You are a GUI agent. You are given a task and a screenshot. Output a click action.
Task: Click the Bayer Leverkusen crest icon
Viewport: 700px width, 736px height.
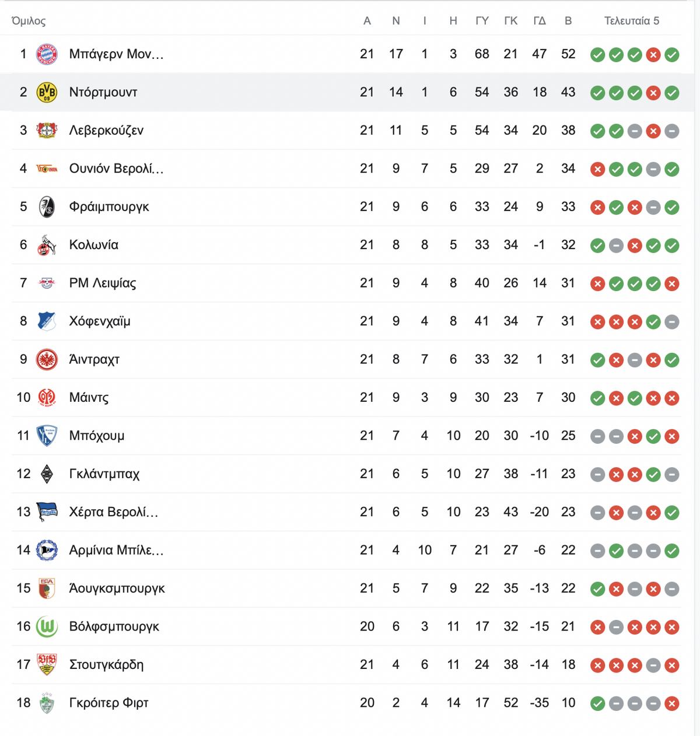[x=47, y=130]
